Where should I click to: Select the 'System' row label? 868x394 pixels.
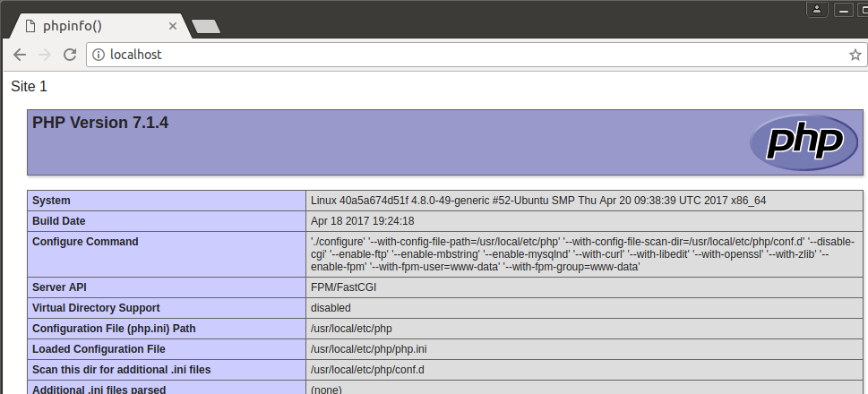coord(51,201)
